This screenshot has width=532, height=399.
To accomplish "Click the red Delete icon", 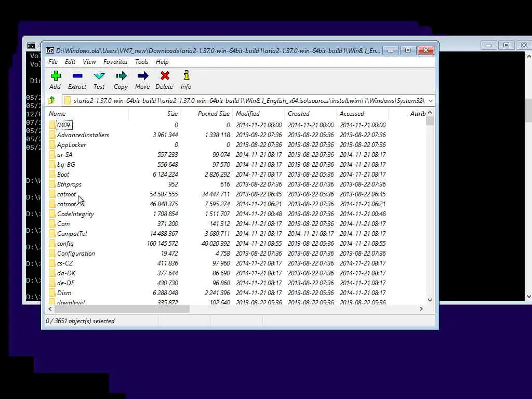I will tap(165, 76).
